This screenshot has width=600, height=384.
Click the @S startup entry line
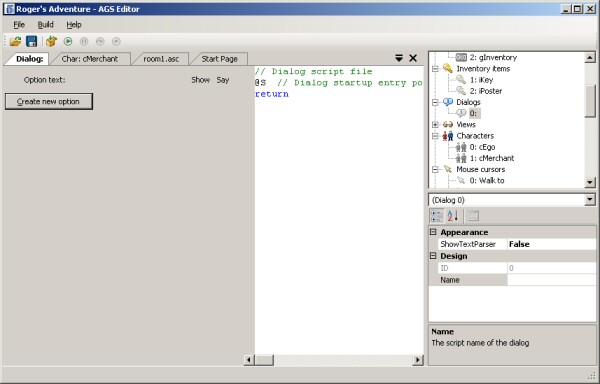(x=339, y=83)
